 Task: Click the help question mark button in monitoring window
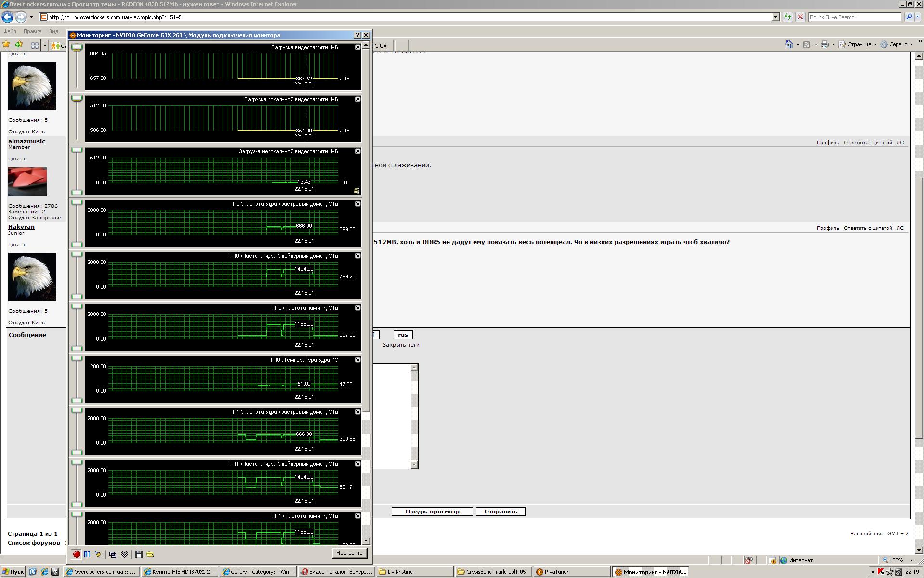pos(357,35)
